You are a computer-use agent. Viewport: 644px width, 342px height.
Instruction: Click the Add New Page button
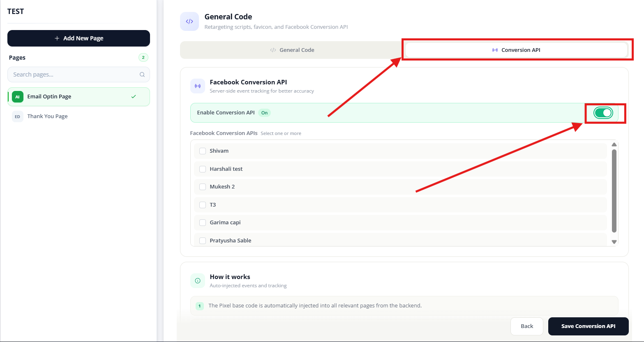[x=78, y=38]
